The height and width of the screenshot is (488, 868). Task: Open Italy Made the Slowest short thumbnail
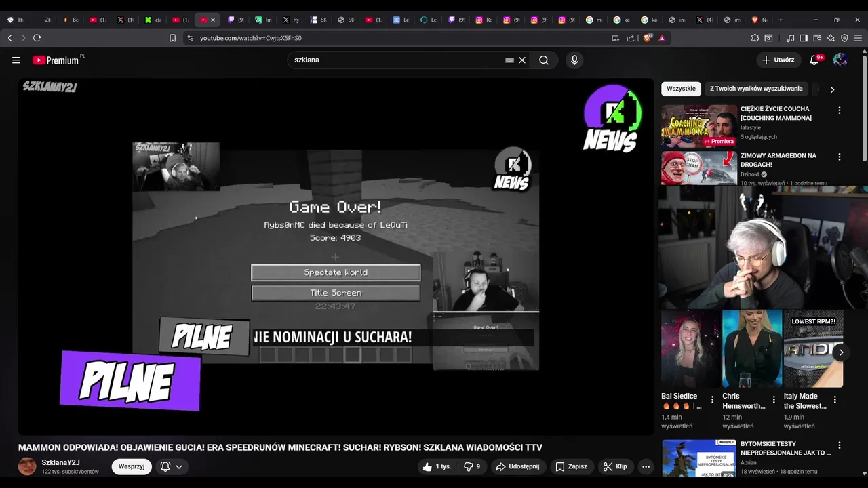[813, 348]
